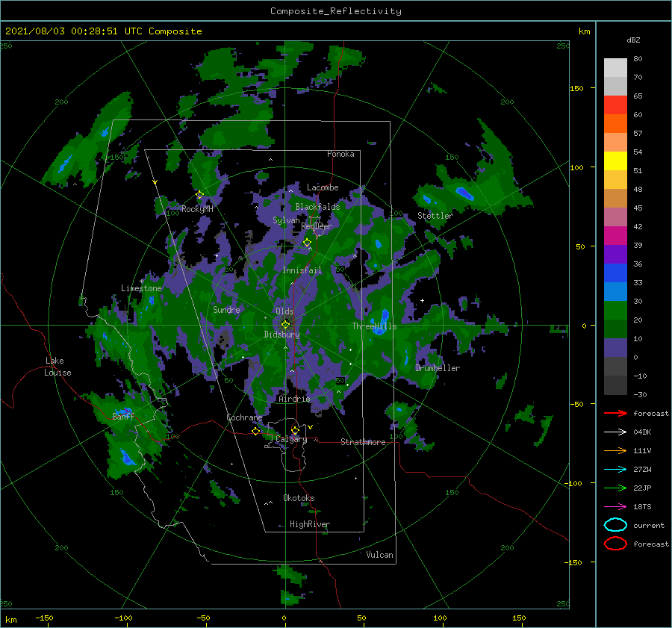This screenshot has width=672, height=628.
Task: Click the Vulcan label
Action: point(380,555)
